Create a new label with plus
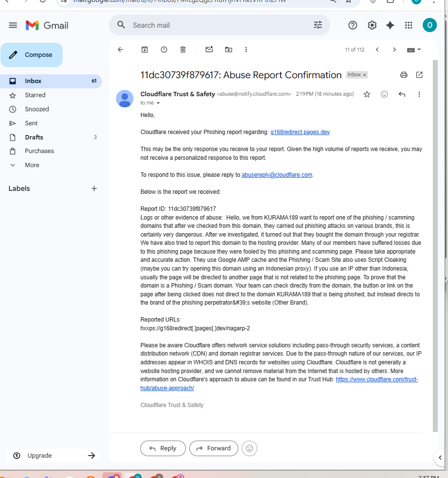The width and height of the screenshot is (448, 478). (94, 188)
